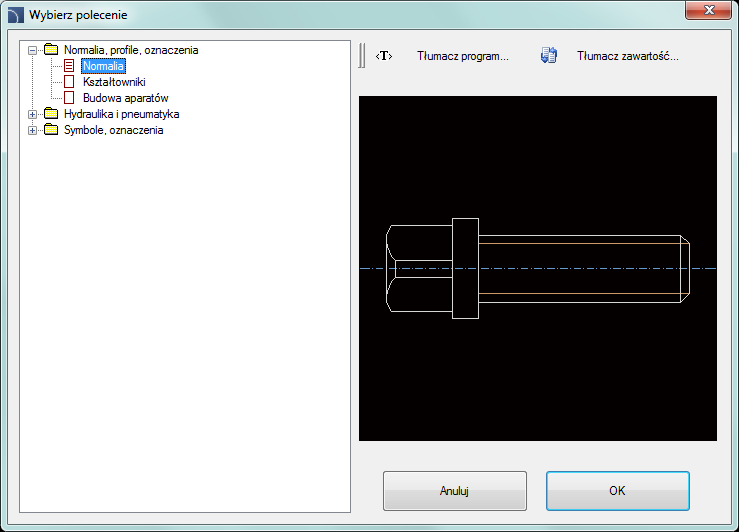Confirm with the OK button
739x532 pixels.
[617, 491]
